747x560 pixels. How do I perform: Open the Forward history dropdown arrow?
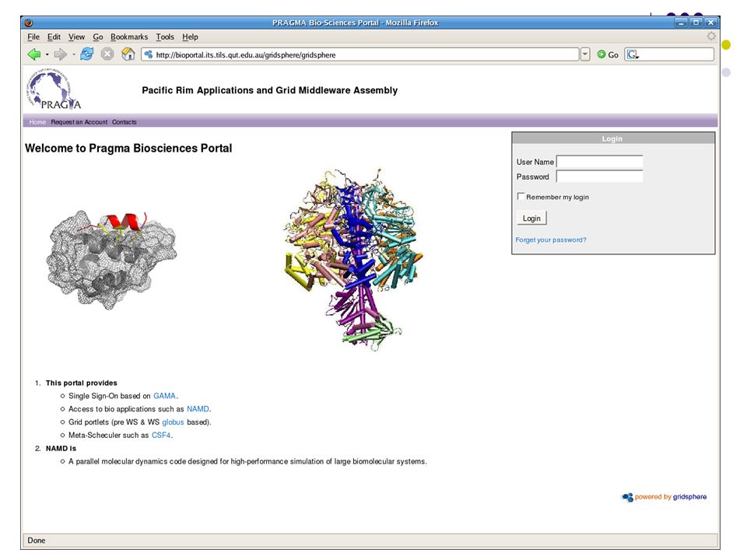74,54
